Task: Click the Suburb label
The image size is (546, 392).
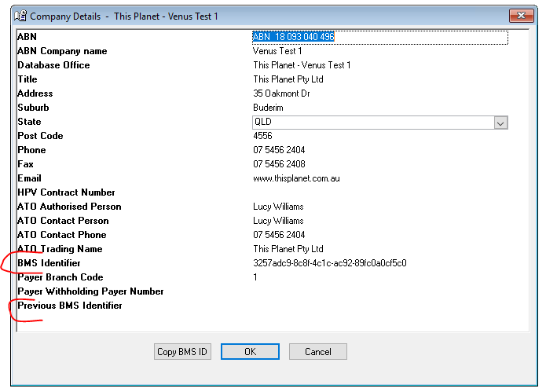Action: [34, 108]
